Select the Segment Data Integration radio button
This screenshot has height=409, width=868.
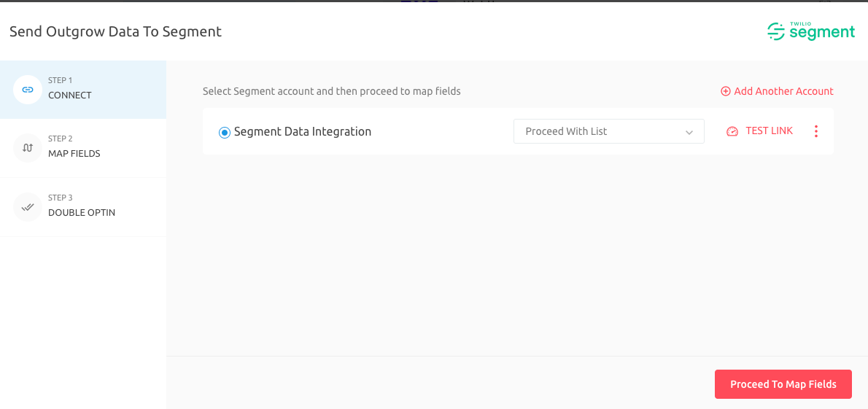pos(224,132)
